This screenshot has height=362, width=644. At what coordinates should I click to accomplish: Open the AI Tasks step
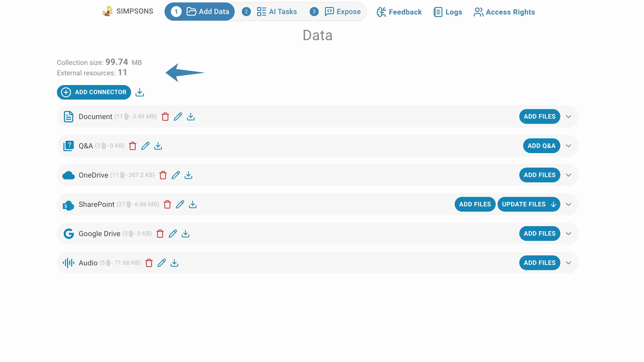269,12
